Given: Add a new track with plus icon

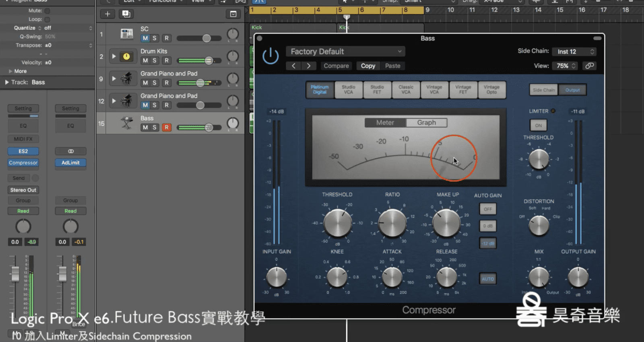Looking at the screenshot, I should (x=107, y=14).
